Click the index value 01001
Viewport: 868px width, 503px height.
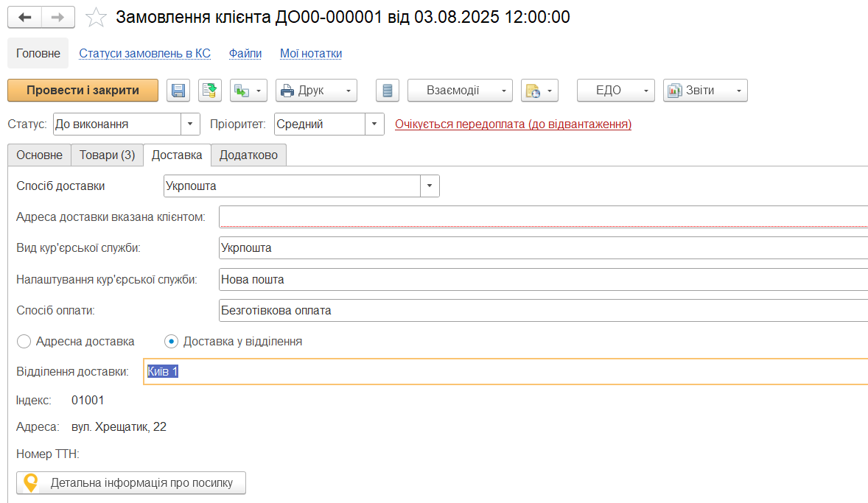(x=88, y=400)
